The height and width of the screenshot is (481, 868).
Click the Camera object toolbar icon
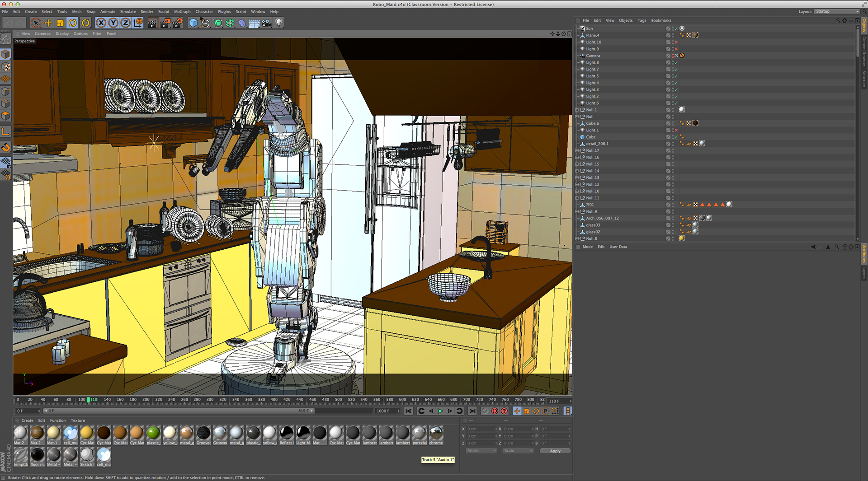(267, 23)
